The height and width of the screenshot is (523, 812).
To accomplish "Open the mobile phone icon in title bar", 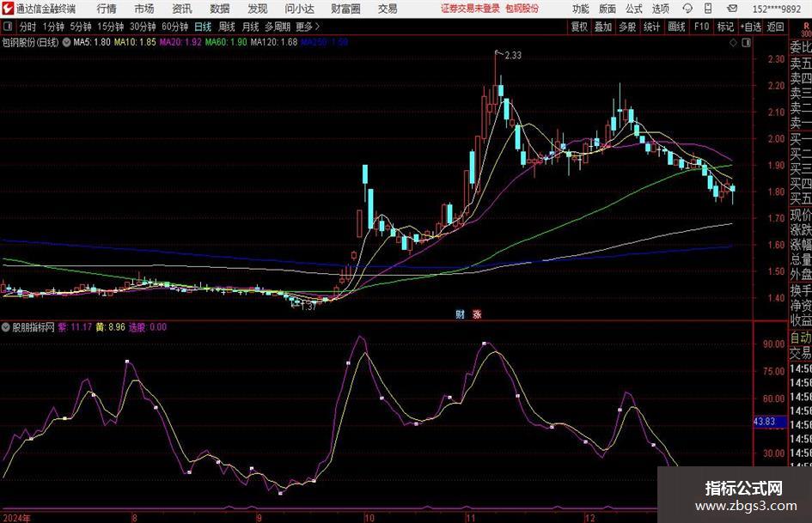I will [x=708, y=9].
